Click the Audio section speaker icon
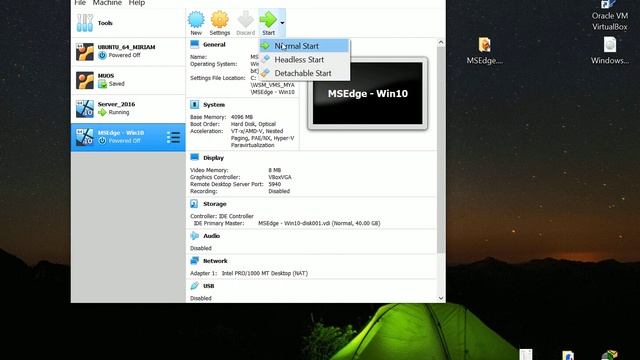Image resolution: width=640 pixels, height=360 pixels. pos(194,236)
